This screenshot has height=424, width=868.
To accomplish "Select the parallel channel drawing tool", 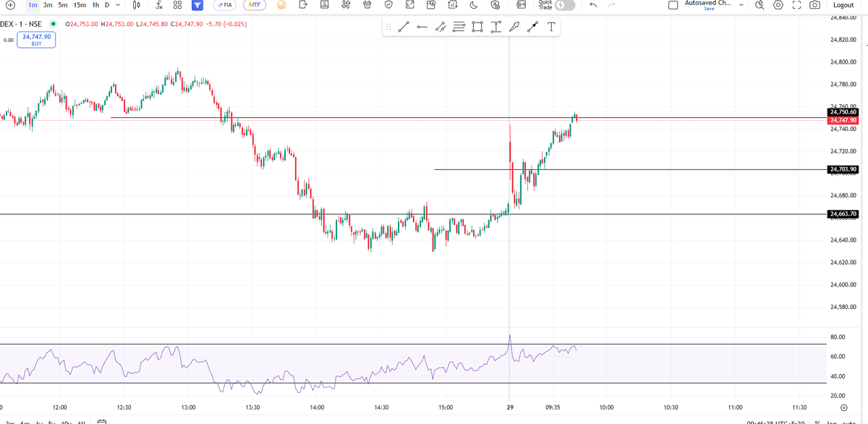I will point(441,27).
